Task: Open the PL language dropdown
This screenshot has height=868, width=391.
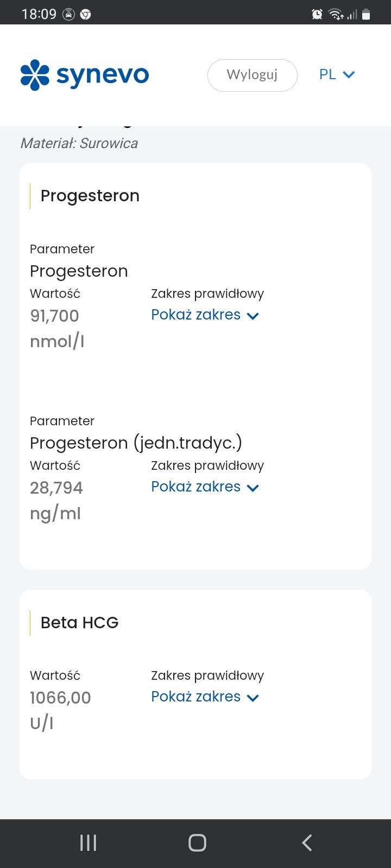Action: pos(336,75)
